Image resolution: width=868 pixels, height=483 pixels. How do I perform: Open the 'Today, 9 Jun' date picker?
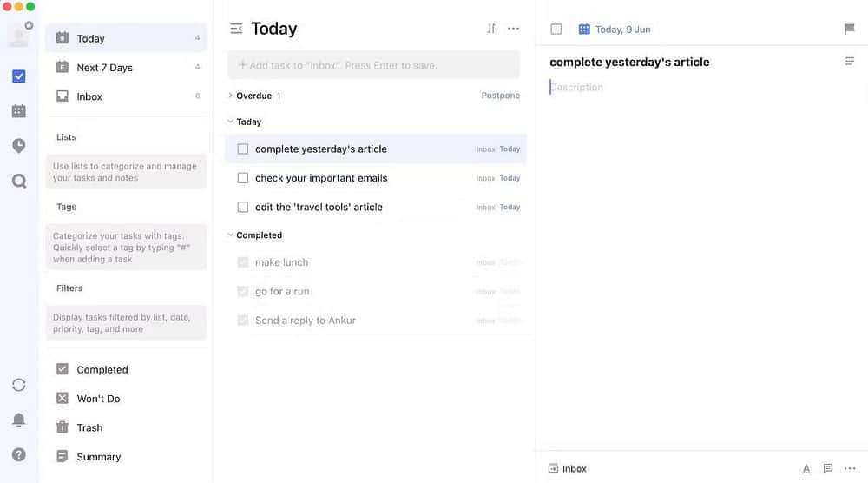(615, 30)
